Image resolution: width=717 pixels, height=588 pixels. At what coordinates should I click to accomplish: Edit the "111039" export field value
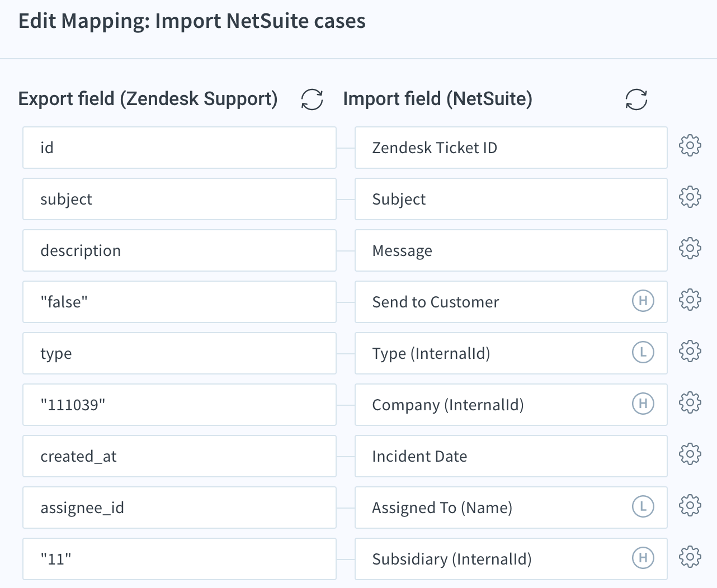(180, 405)
